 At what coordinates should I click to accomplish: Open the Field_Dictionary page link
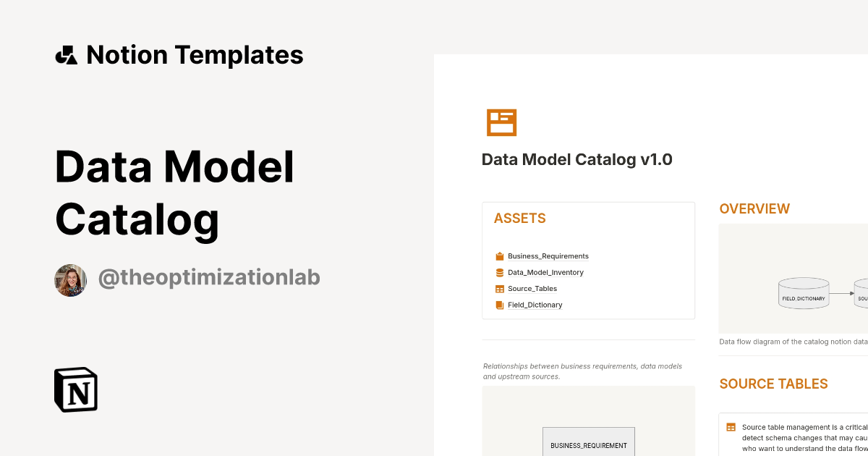(x=535, y=305)
